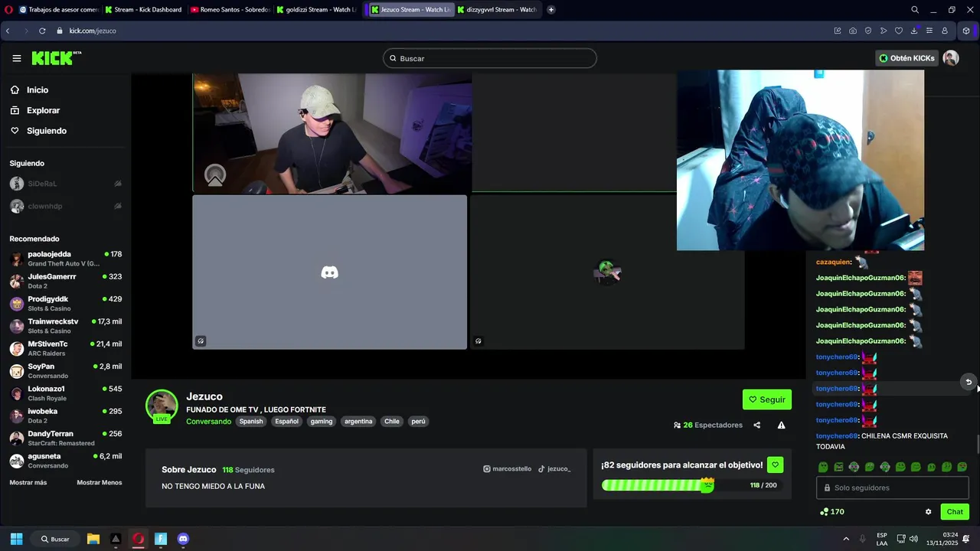Image resolution: width=980 pixels, height=551 pixels.
Task: Click the Conversando category link
Action: click(208, 422)
